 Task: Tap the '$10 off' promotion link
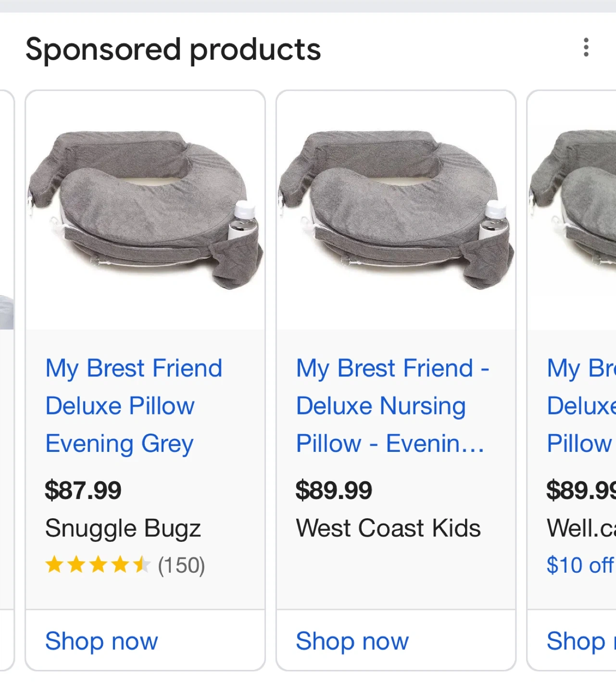tap(580, 565)
